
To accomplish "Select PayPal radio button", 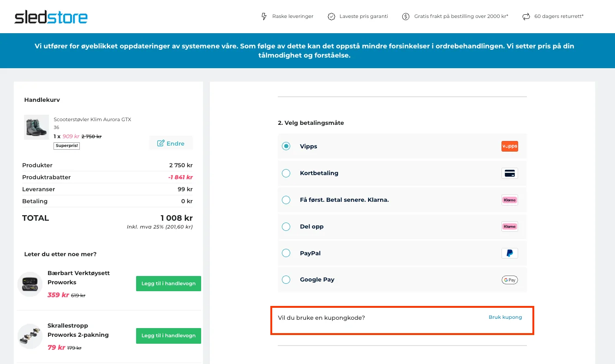I will pyautogui.click(x=286, y=253).
